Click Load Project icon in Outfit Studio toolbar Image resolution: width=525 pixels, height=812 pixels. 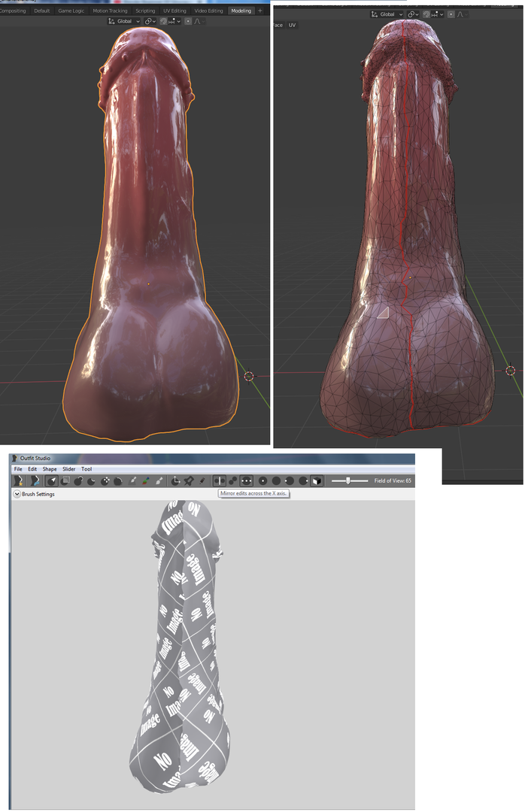tap(35, 481)
